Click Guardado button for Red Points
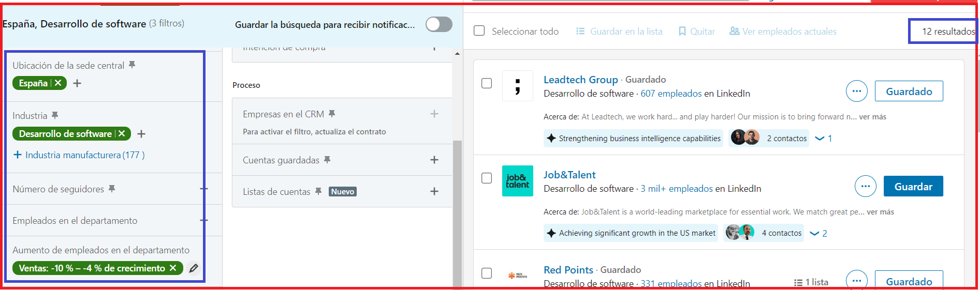 (909, 280)
